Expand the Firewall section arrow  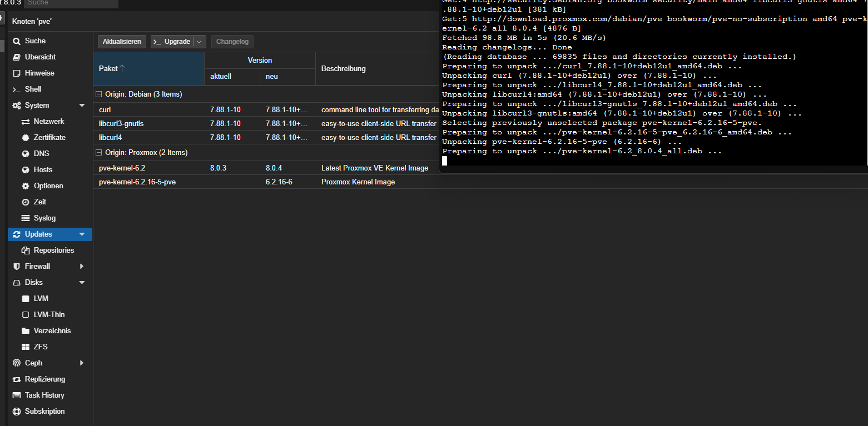coord(82,266)
